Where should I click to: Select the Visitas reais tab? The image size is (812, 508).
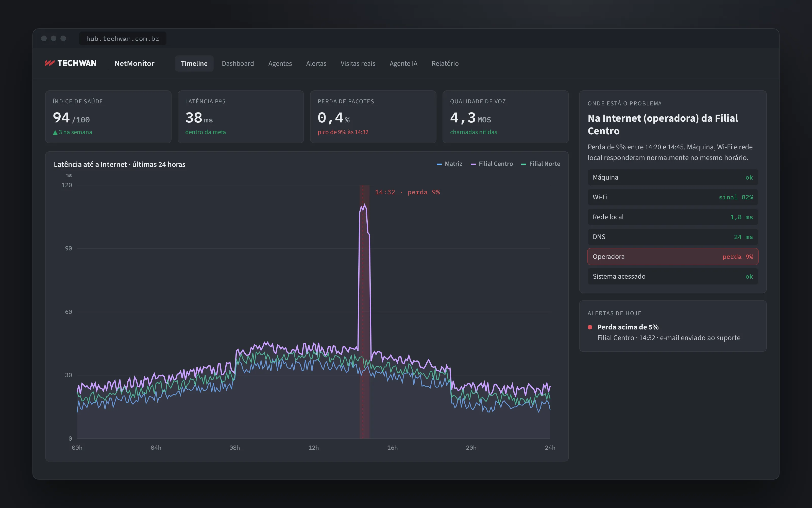[358, 63]
